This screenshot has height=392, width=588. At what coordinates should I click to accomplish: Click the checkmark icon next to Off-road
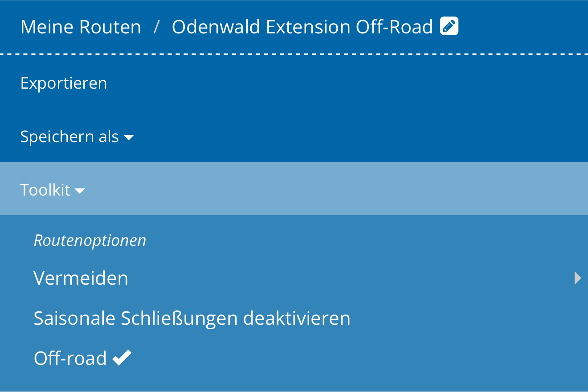click(122, 358)
